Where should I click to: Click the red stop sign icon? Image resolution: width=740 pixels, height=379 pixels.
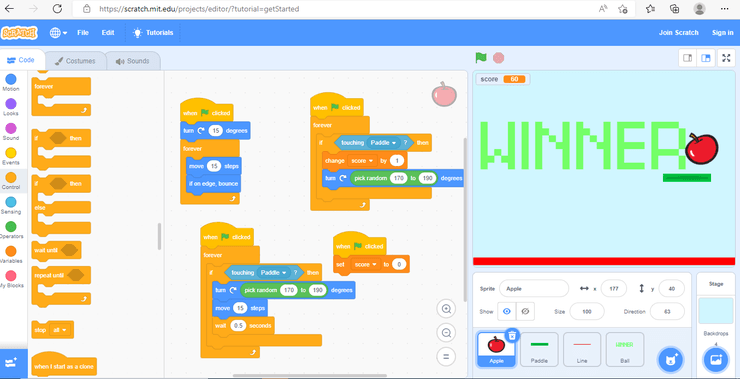(x=498, y=58)
